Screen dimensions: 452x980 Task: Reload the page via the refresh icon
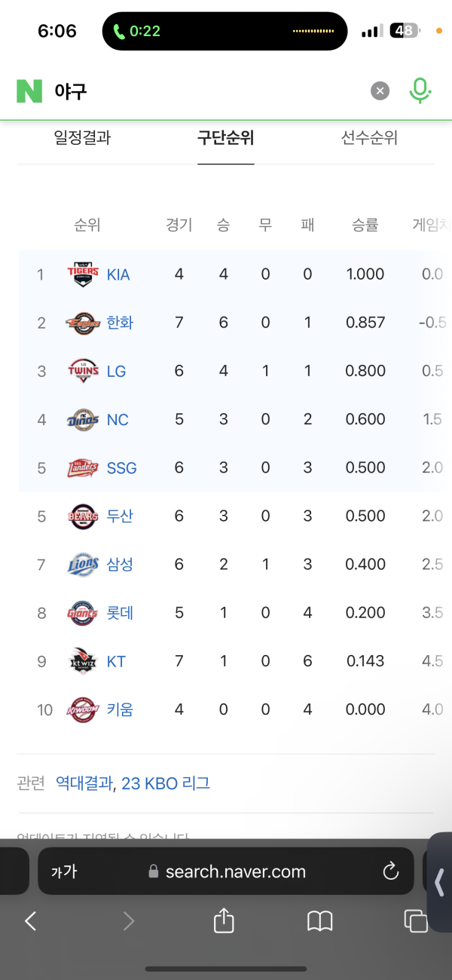click(x=390, y=871)
